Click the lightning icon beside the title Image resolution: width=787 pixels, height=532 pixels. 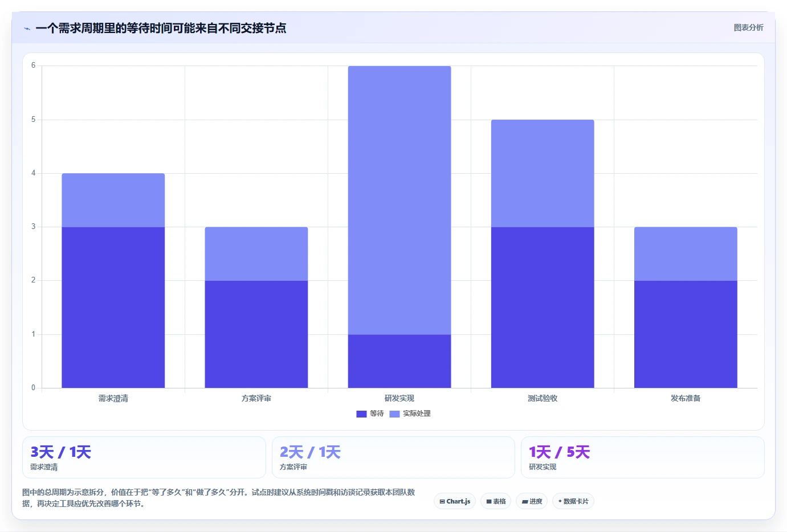(x=27, y=28)
